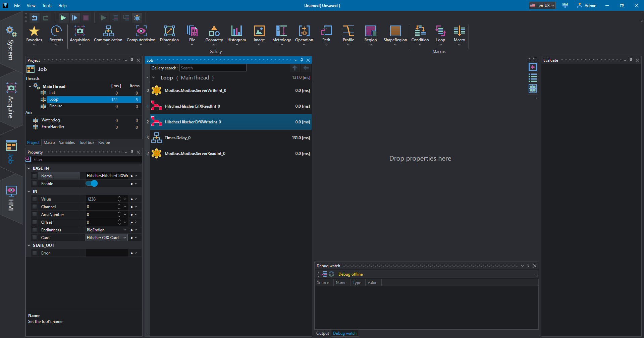Switch to the Variables tab
The image size is (644, 338).
point(67,143)
